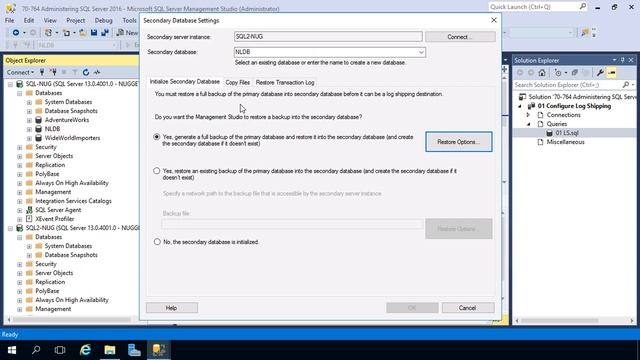
Task: Open Task View on taskbar
Action: coord(60,350)
